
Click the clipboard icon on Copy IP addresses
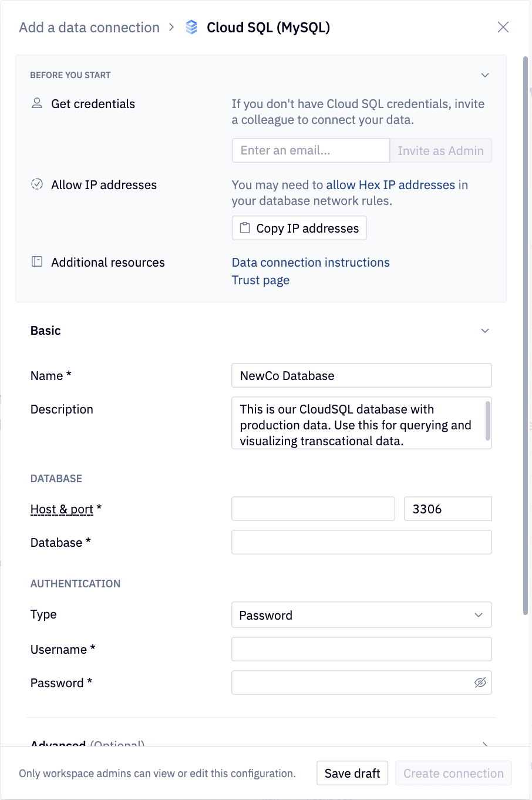245,228
